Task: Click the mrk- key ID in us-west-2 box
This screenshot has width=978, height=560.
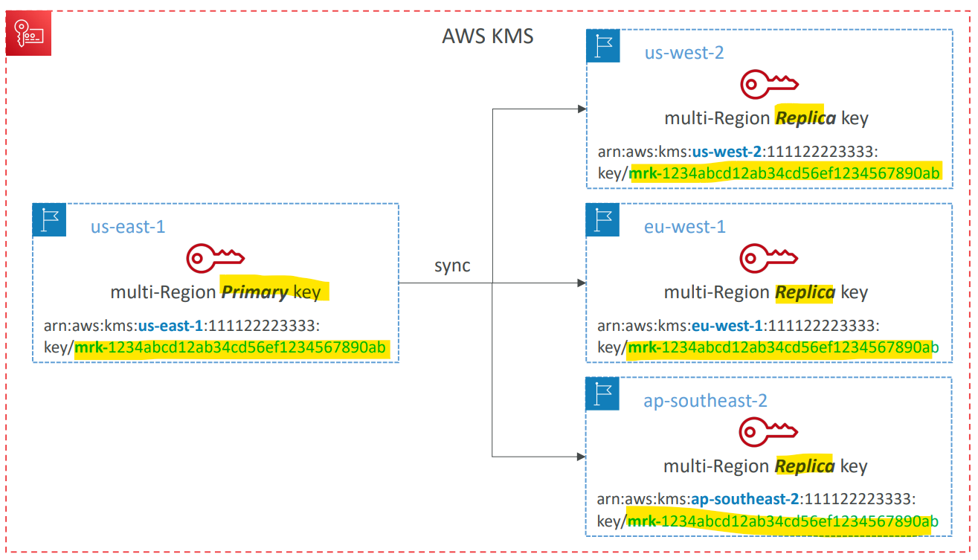Action: pos(784,174)
